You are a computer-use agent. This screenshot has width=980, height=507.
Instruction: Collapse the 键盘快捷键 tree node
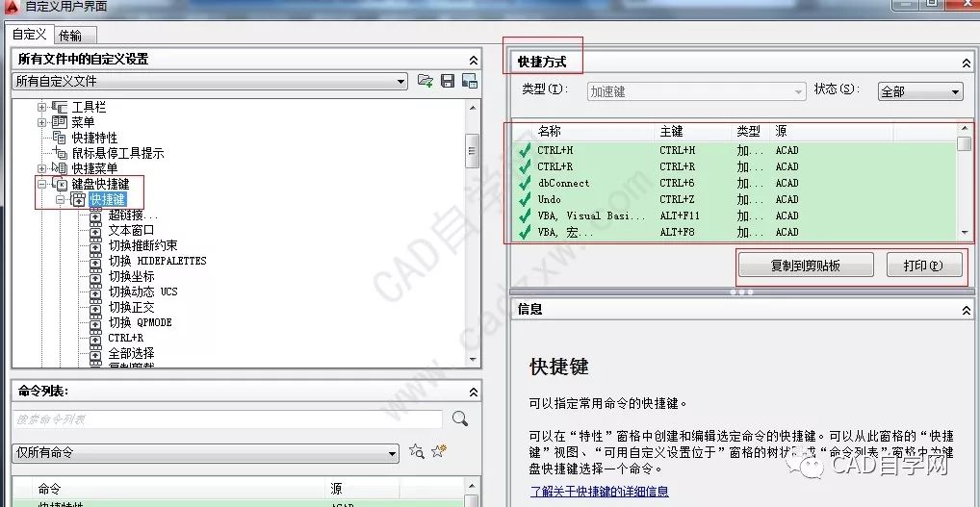pos(41,184)
